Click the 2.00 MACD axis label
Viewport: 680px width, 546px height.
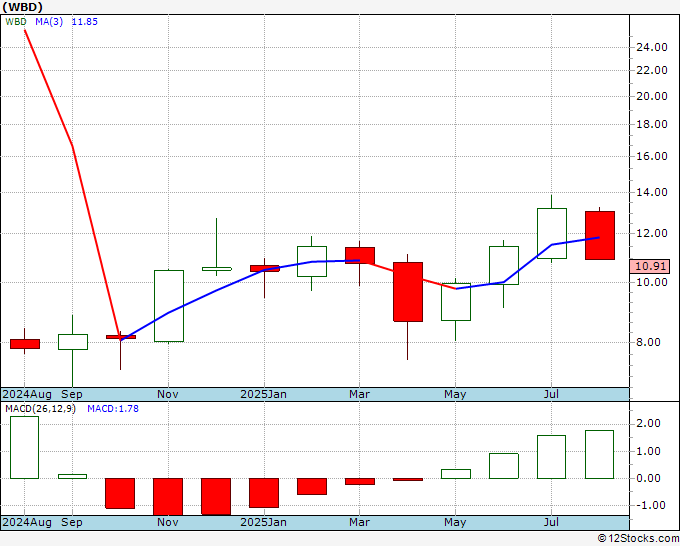pos(648,423)
